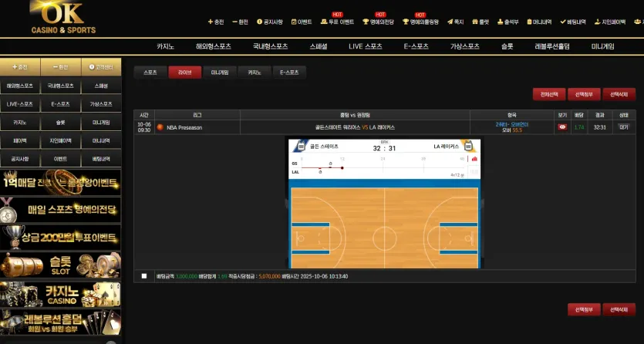
Task: Click the gold 충전 sidebar button
Action: (20, 67)
